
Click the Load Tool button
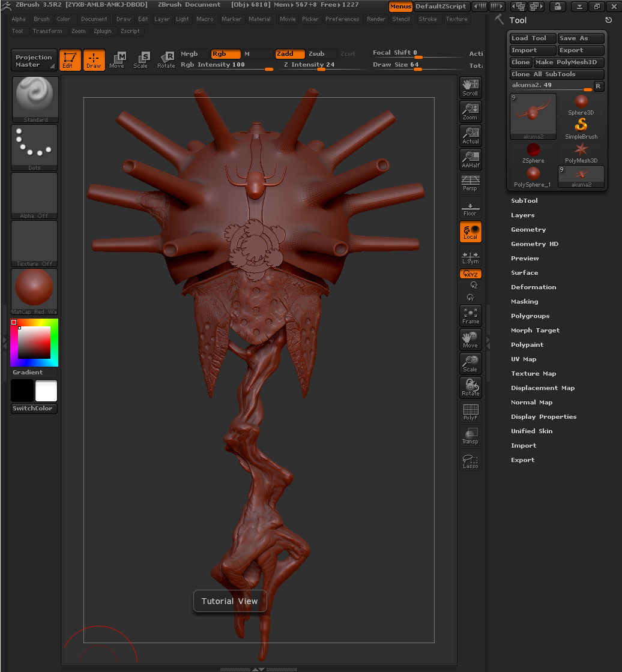(533, 38)
